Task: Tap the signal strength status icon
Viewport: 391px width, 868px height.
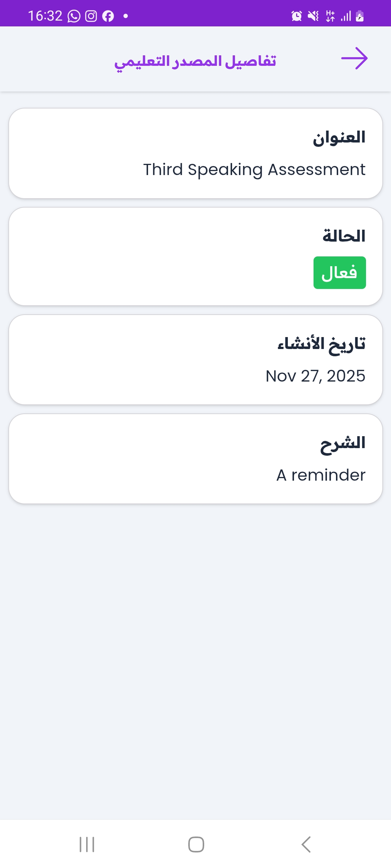Action: pos(346,16)
